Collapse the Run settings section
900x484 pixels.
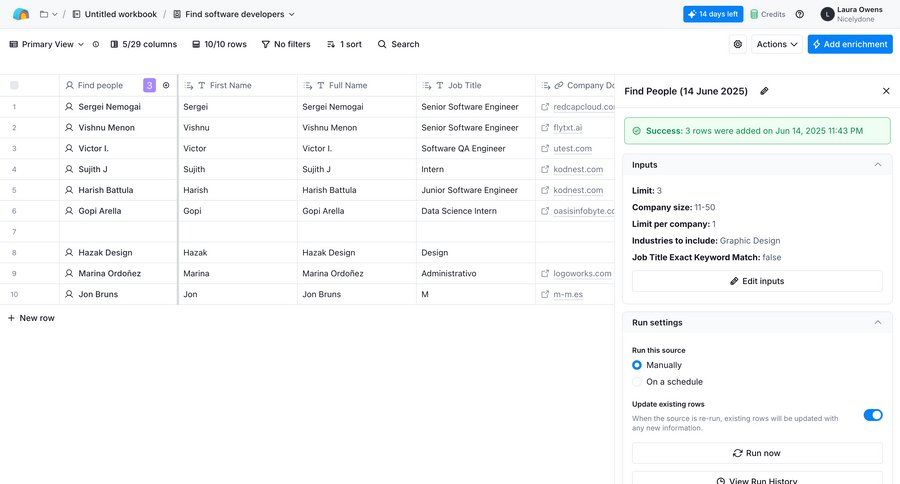[x=877, y=323]
